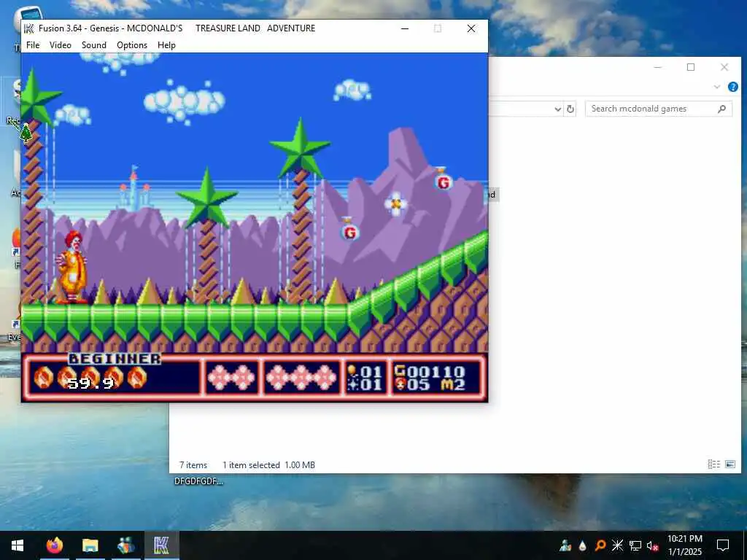Open the Messenger people app on taskbar

click(125, 545)
